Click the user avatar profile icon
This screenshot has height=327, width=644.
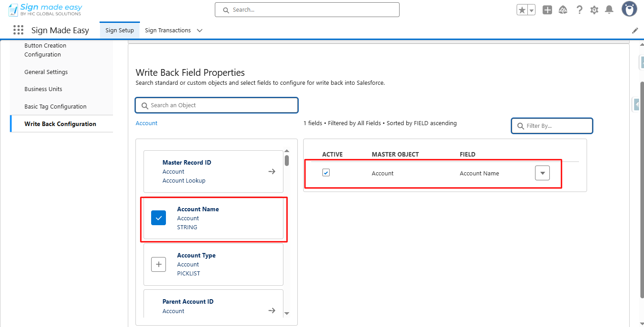629,9
